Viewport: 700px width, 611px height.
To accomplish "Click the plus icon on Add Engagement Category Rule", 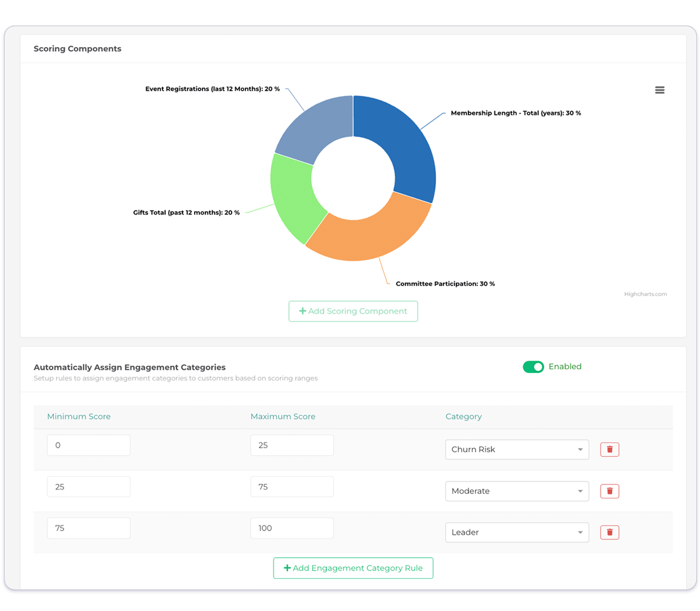I will (287, 568).
